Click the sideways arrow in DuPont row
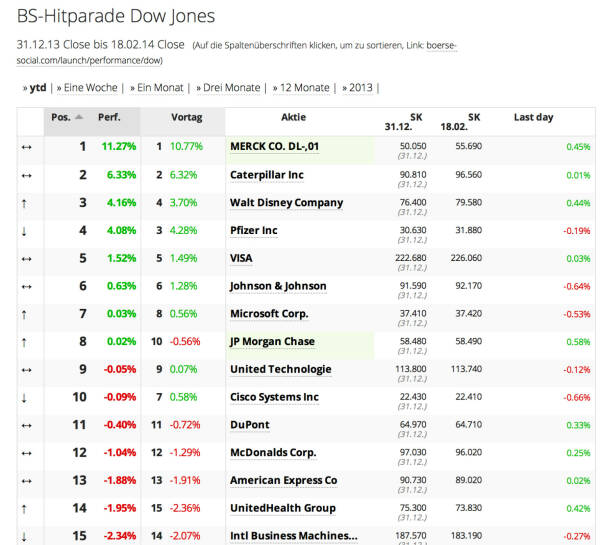The height and width of the screenshot is (545, 600). [25, 425]
